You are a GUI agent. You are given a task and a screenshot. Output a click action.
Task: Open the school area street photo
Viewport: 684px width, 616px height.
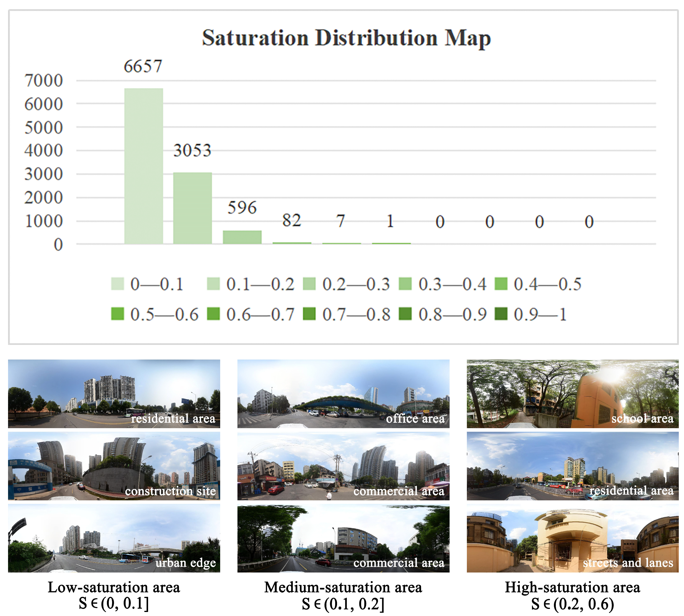[x=572, y=394]
